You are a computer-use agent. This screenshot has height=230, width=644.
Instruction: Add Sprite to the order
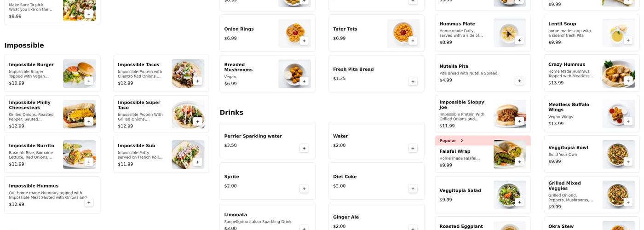(304, 189)
